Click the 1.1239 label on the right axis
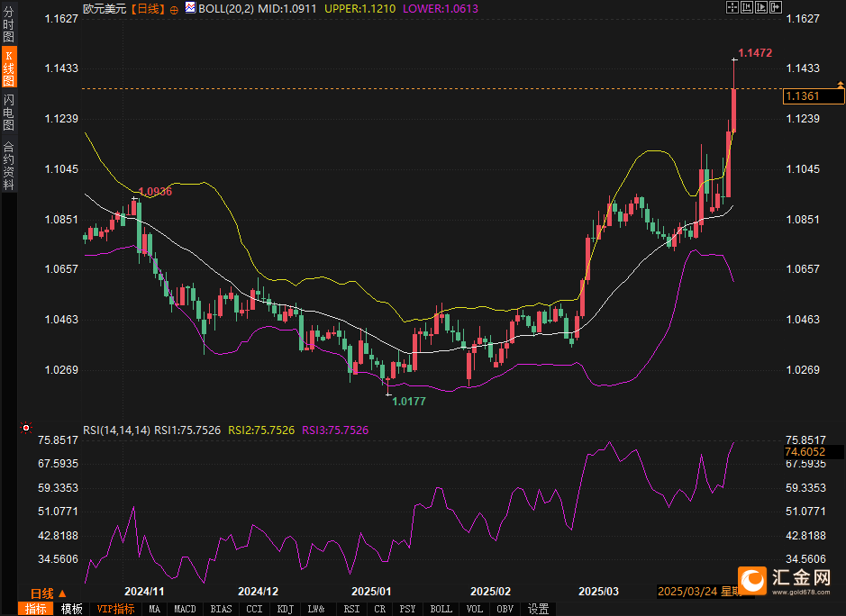The height and width of the screenshot is (616, 846). point(803,119)
